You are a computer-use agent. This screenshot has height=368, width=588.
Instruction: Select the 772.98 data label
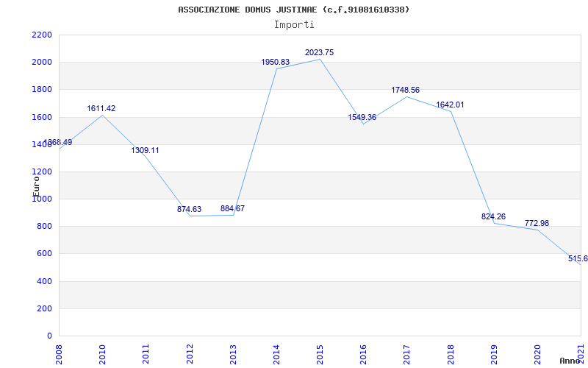[x=537, y=224]
